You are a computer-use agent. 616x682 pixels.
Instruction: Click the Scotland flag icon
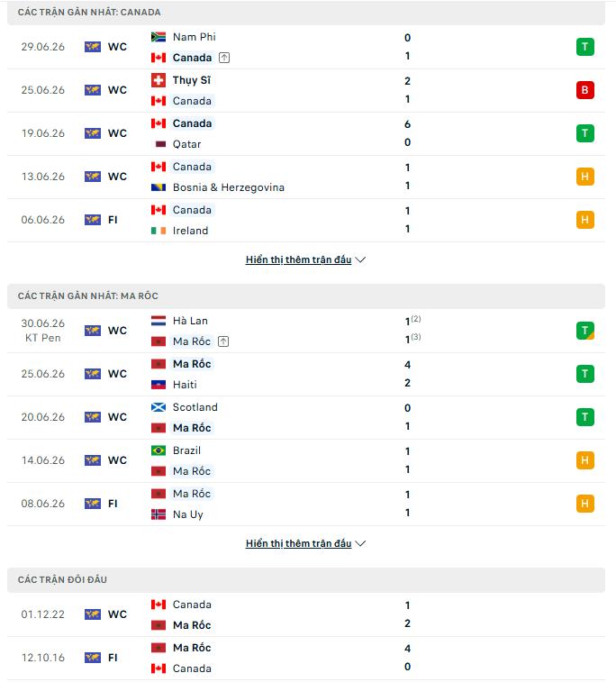pos(159,407)
